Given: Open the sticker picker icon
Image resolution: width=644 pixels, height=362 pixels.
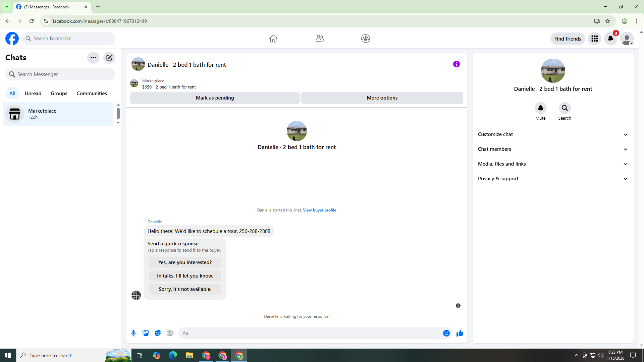Looking at the screenshot, I should point(158,333).
